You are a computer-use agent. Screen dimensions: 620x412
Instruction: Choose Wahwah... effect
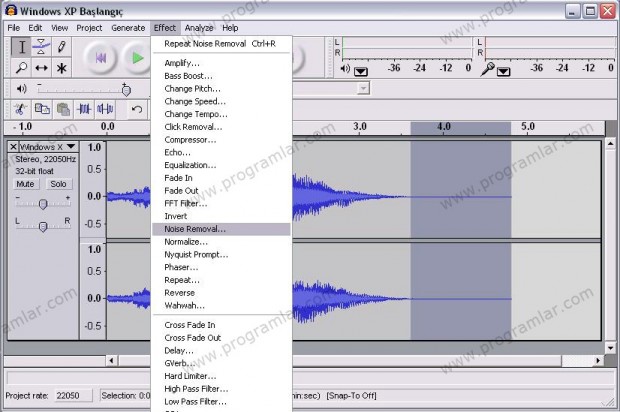click(221, 306)
